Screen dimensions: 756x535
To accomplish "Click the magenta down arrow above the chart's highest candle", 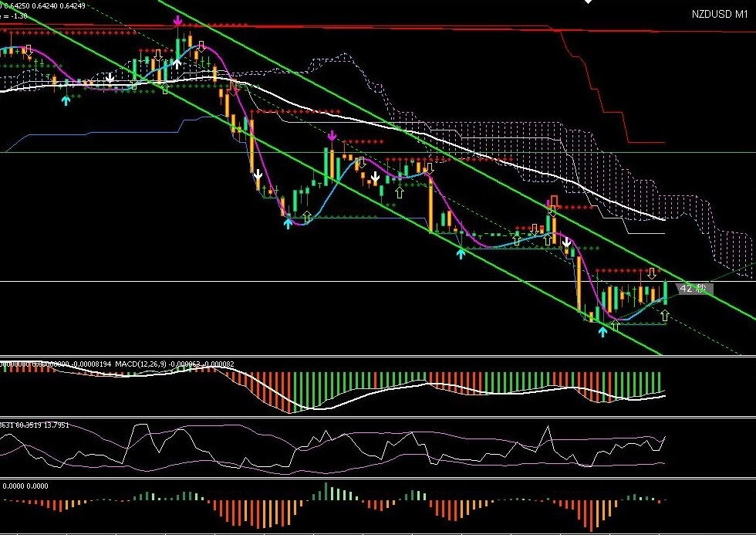I will (177, 20).
